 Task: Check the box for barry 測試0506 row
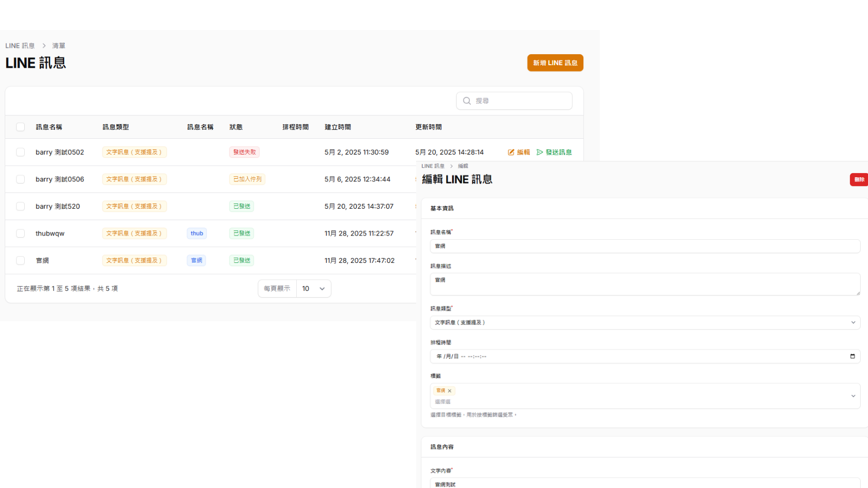click(21, 179)
